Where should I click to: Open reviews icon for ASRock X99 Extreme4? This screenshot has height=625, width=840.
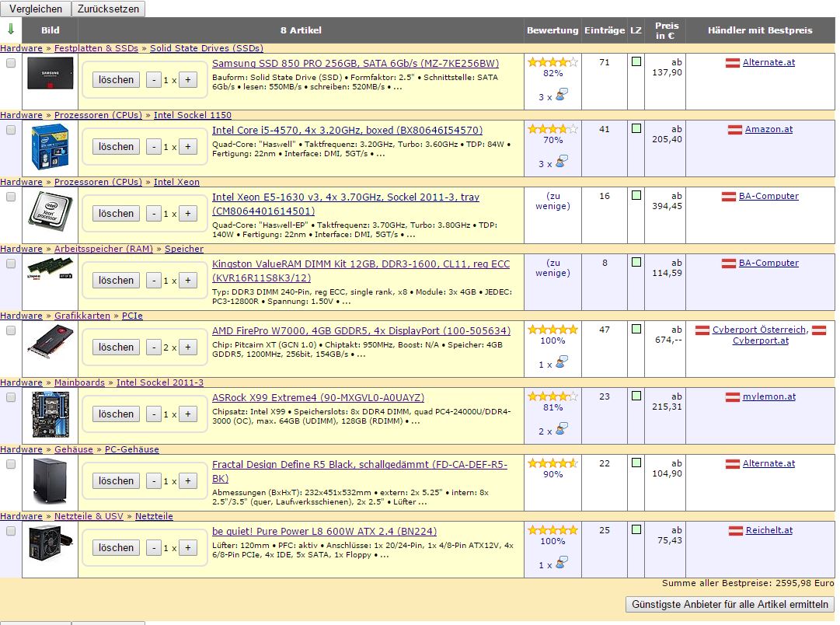(562, 429)
